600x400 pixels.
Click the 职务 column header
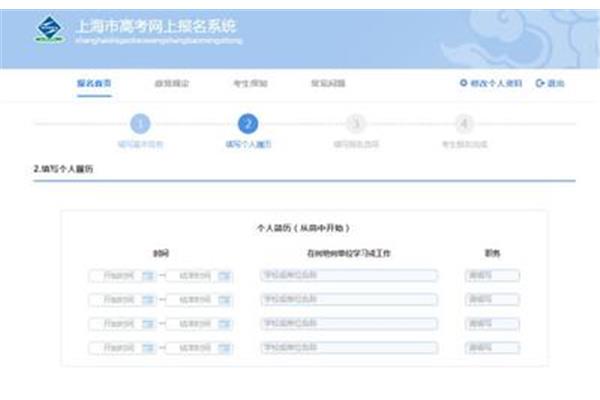point(492,253)
